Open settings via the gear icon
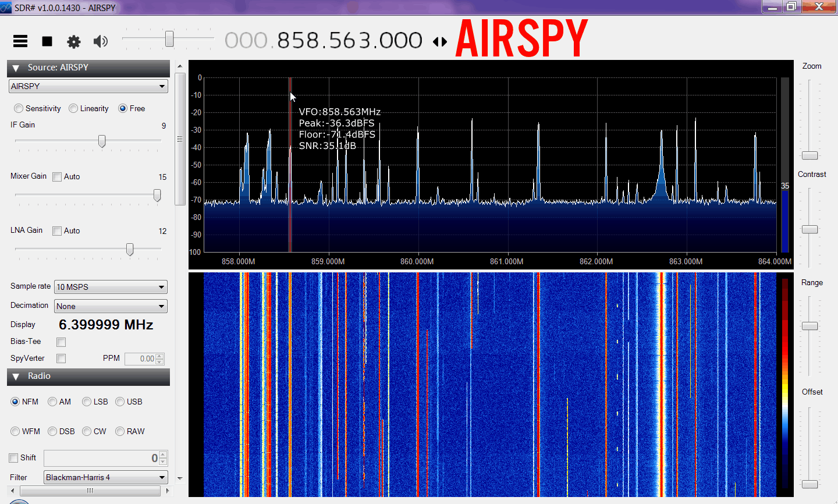838x504 pixels. click(73, 41)
